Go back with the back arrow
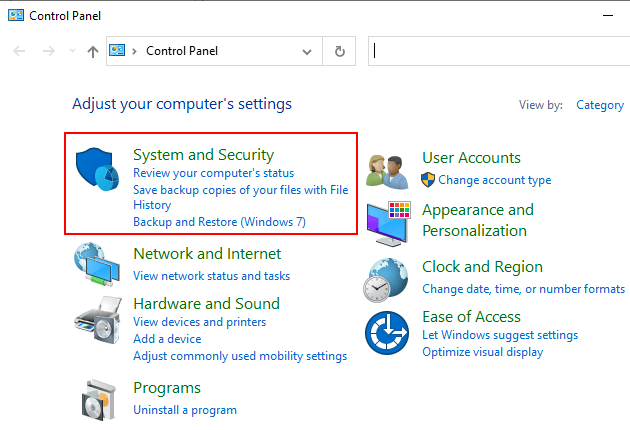630x430 pixels. click(x=19, y=51)
